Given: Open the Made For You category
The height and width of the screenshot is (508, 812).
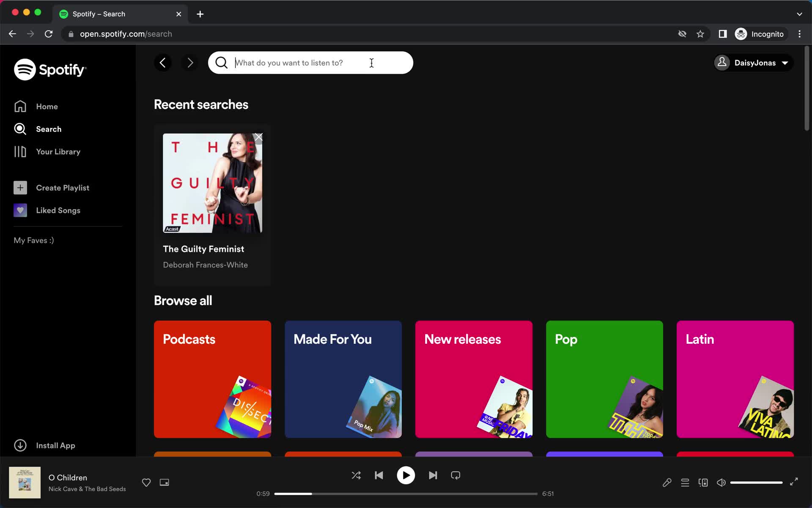Looking at the screenshot, I should (x=343, y=379).
